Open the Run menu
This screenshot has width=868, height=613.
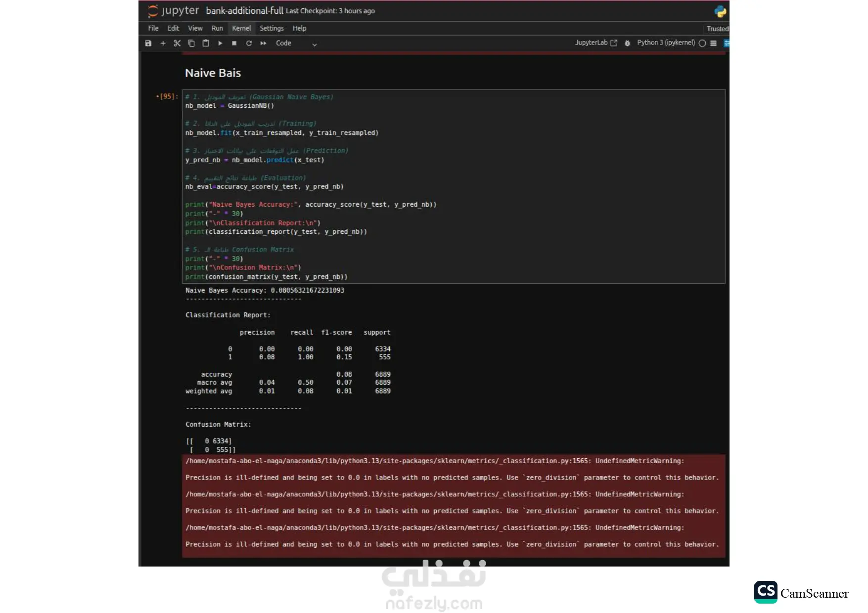(x=217, y=29)
